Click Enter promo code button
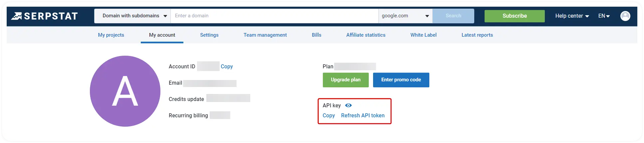Viewport: 644px width, 143px height. point(401,80)
